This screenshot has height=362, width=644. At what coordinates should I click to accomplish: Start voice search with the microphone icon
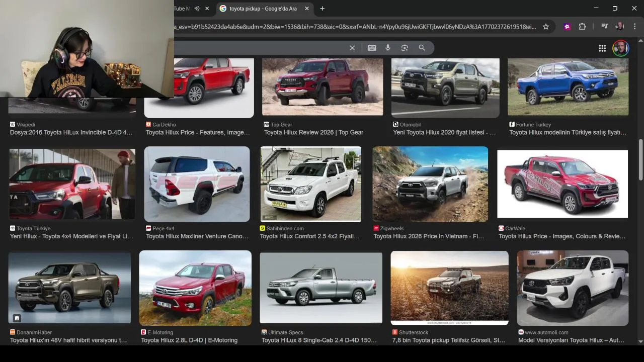point(388,48)
